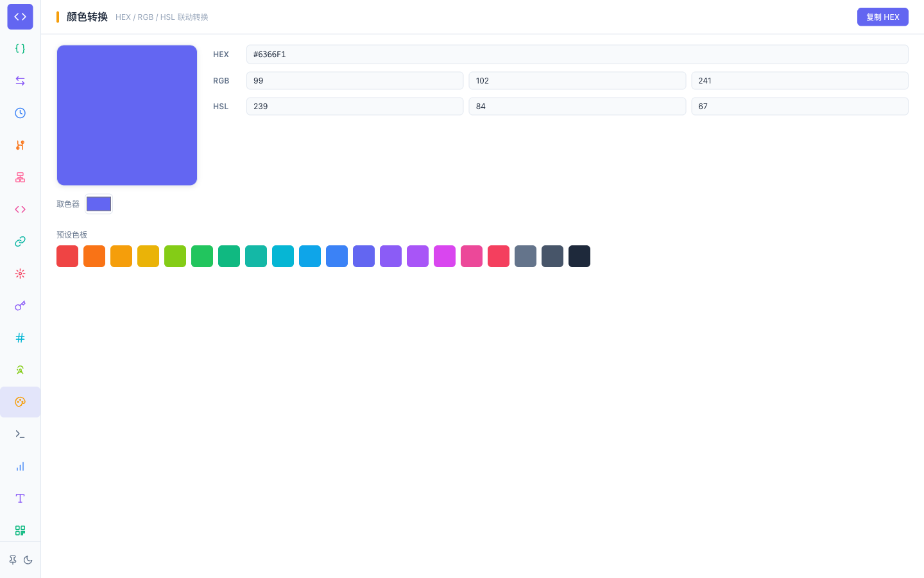
Task: Click the app logo code icon at sidebar top
Action: pos(20,17)
